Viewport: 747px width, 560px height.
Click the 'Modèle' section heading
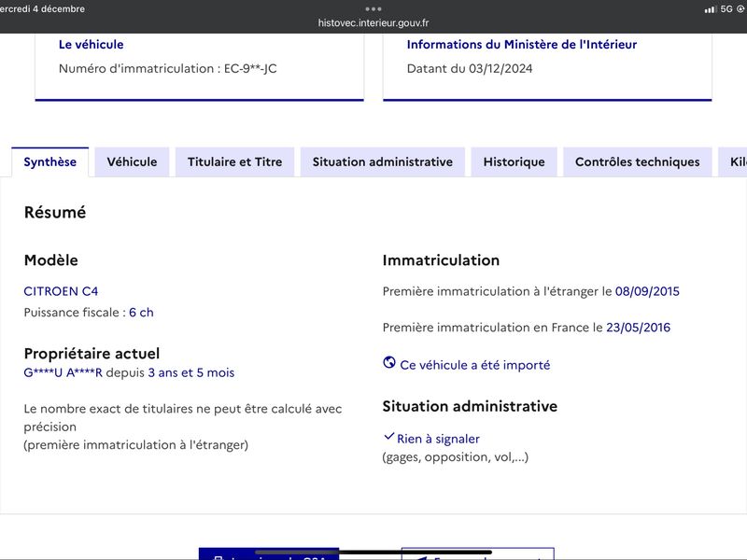(51, 260)
